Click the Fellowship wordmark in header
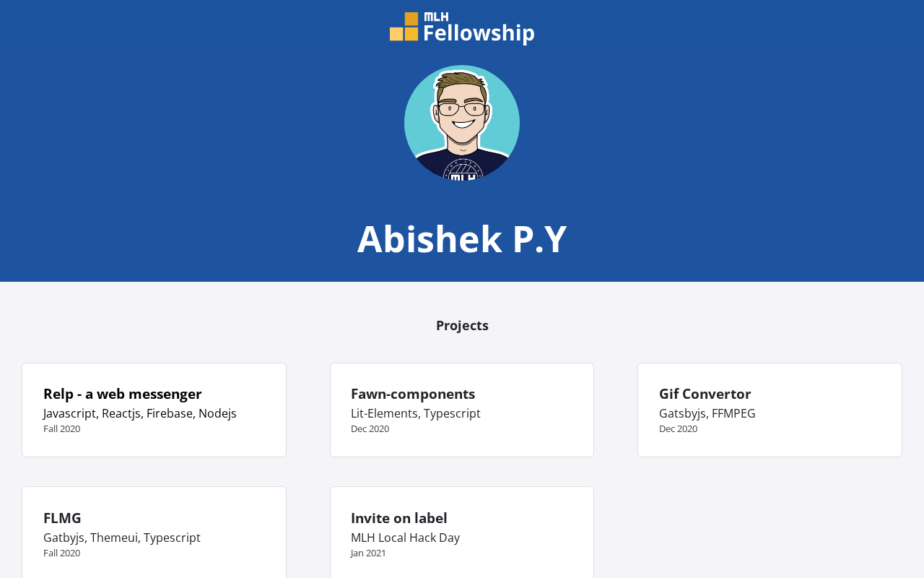 pyautogui.click(x=478, y=33)
